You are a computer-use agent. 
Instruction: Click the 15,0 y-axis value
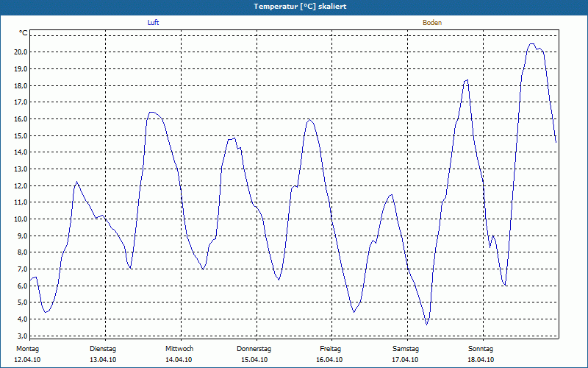[21, 135]
